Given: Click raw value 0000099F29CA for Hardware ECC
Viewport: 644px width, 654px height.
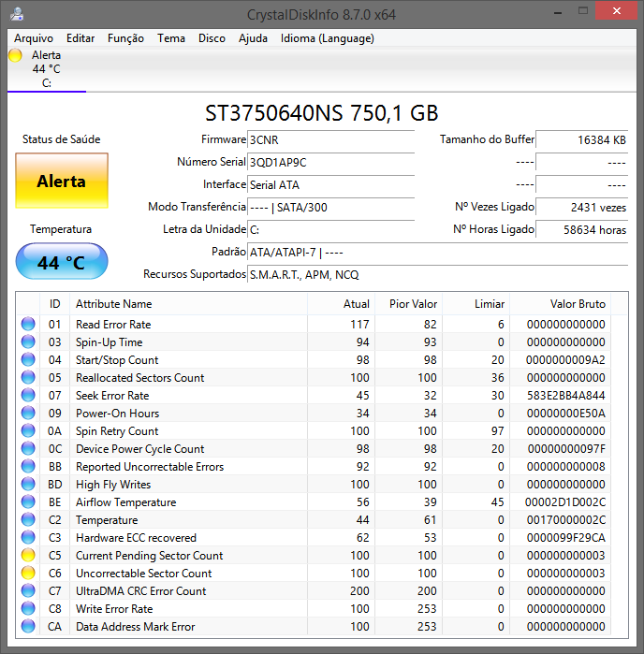Looking at the screenshot, I should (x=565, y=538).
